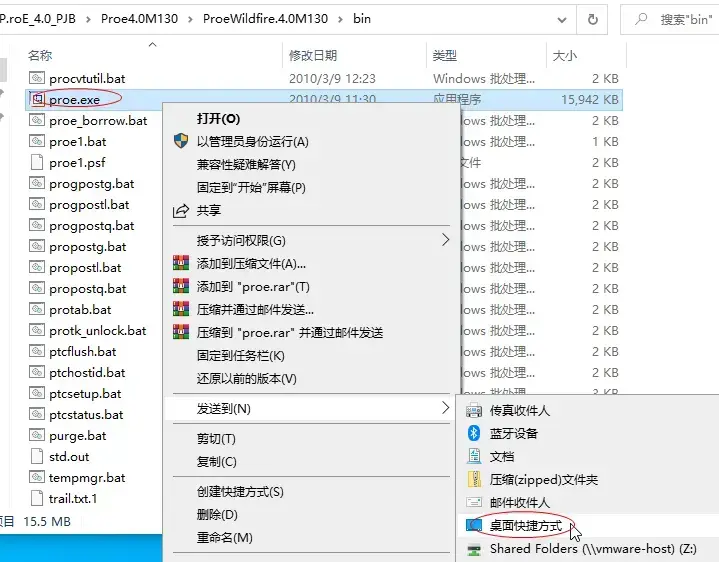The width and height of the screenshot is (719, 562).
Task: Choose 打开(O) in context menu
Action: tap(312, 119)
